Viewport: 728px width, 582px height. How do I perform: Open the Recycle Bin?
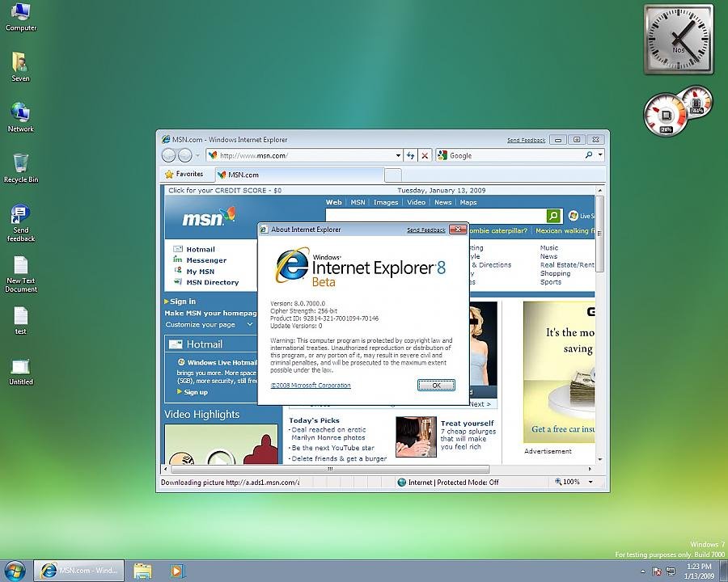20,167
